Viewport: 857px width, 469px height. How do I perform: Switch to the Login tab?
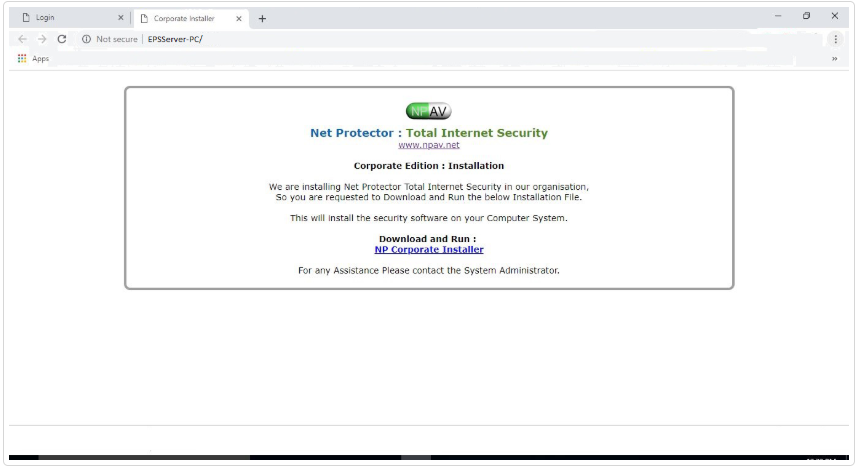[x=60, y=18]
